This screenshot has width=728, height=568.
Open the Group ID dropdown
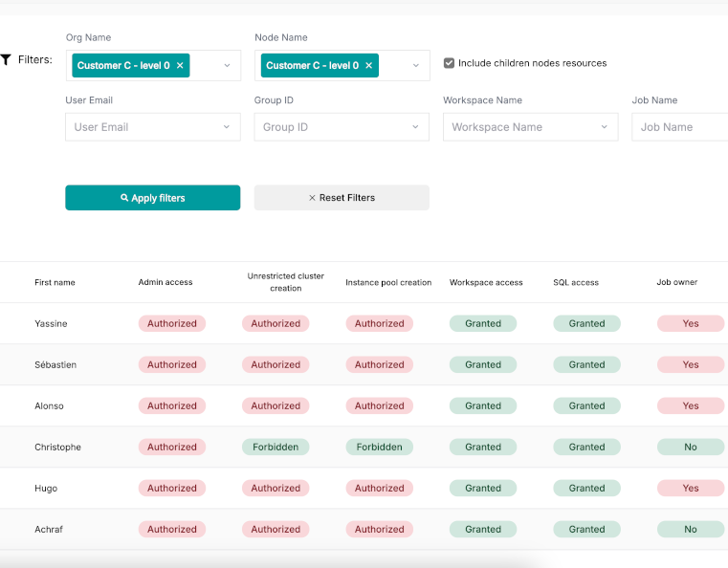(342, 127)
